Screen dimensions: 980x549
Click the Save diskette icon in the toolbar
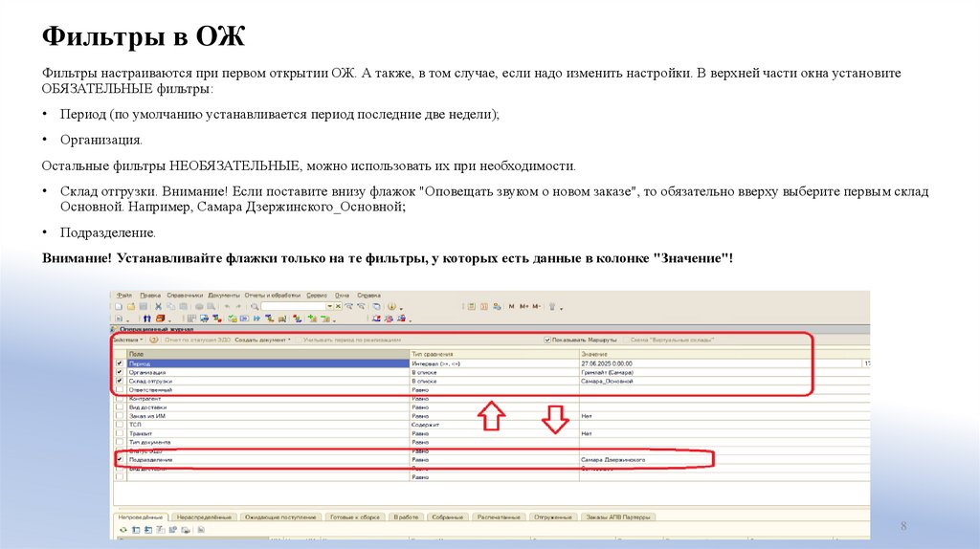(x=144, y=307)
